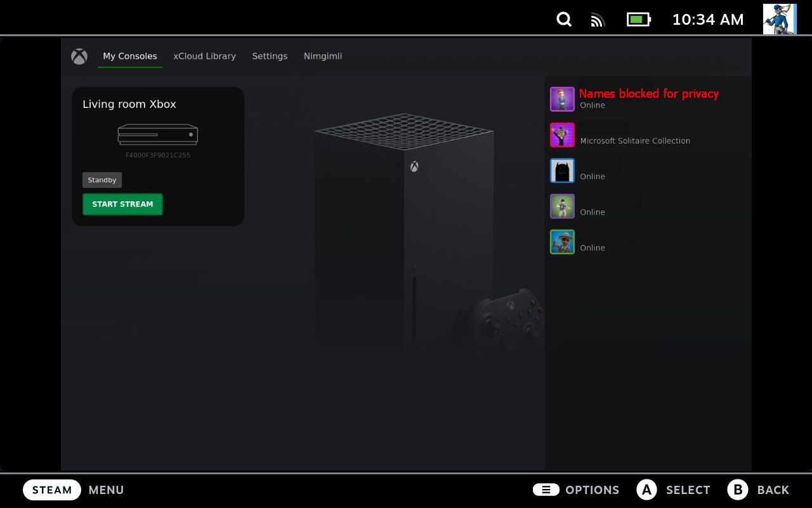Select the Living room Xbox console image
This screenshot has width=812, height=508.
[158, 135]
